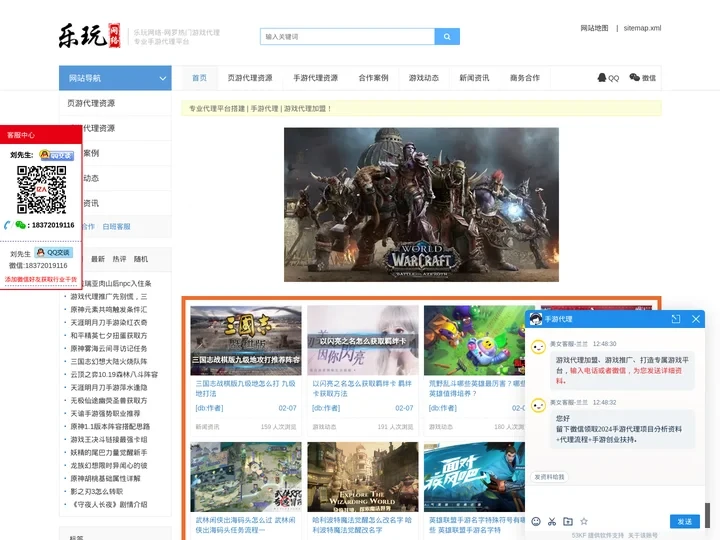The height and width of the screenshot is (540, 720).
Task: Click sidebar link 《守夜人长夜》剧情介绍
Action: tap(109, 504)
